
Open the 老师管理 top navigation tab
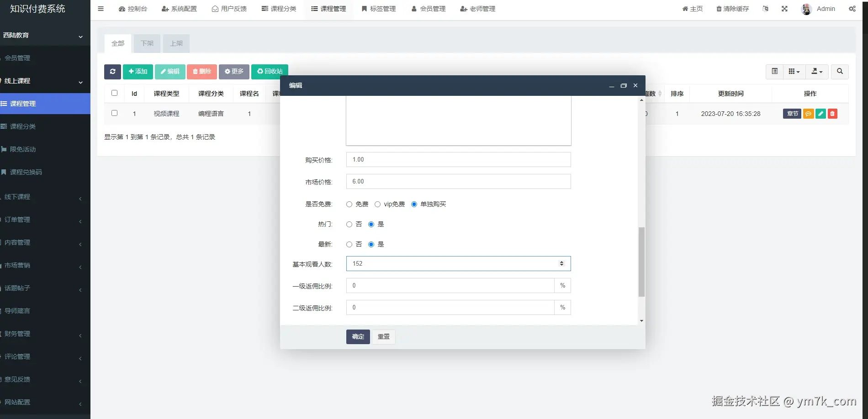pyautogui.click(x=478, y=9)
